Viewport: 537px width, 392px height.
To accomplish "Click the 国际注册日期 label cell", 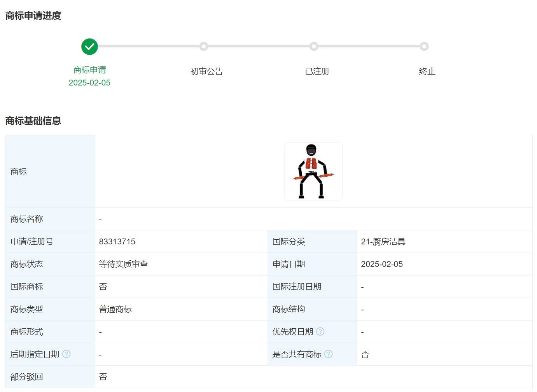I will tap(312, 287).
